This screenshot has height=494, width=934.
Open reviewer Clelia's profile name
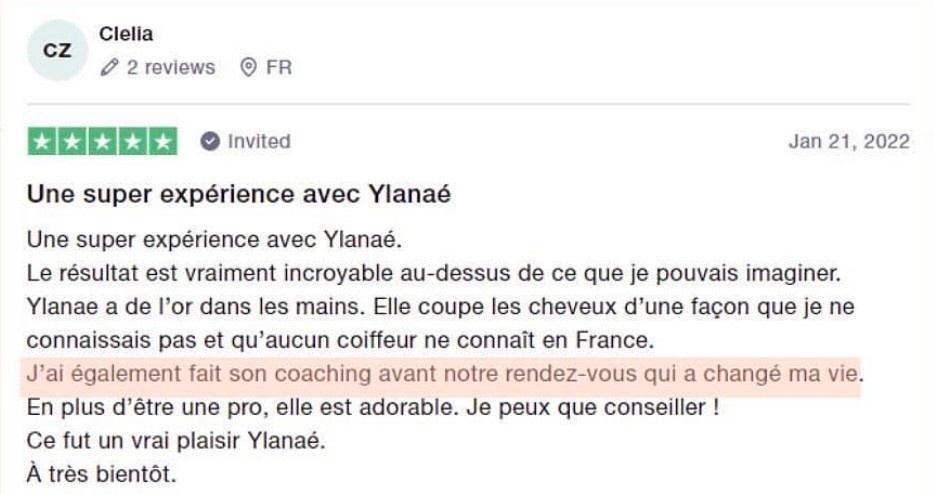pyautogui.click(x=126, y=34)
